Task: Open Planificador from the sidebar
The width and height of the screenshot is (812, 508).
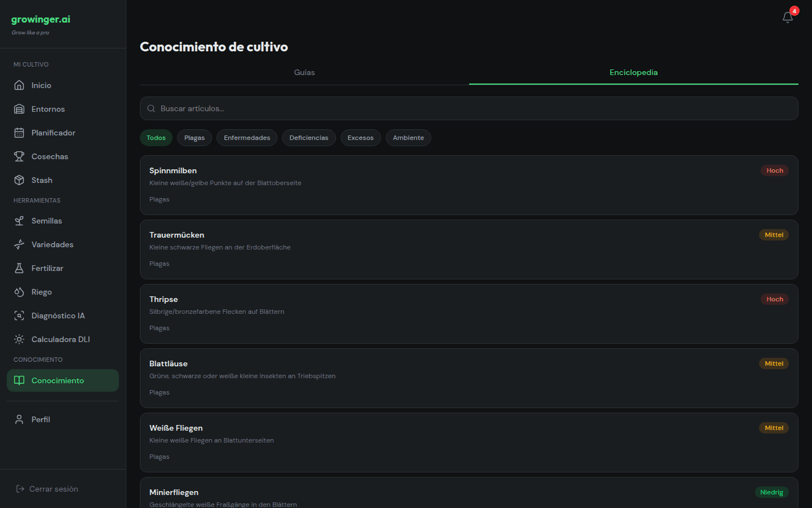Action: coord(63,133)
